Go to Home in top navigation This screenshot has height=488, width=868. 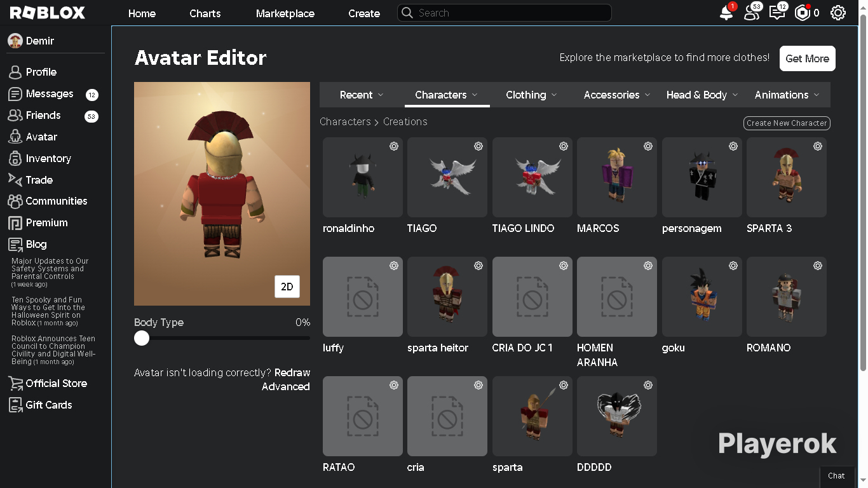point(142,13)
